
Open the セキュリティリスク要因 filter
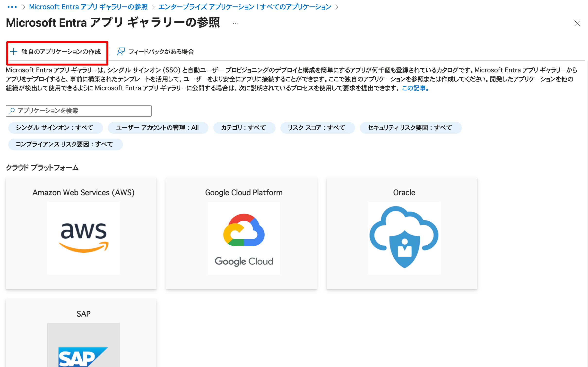[x=410, y=128]
